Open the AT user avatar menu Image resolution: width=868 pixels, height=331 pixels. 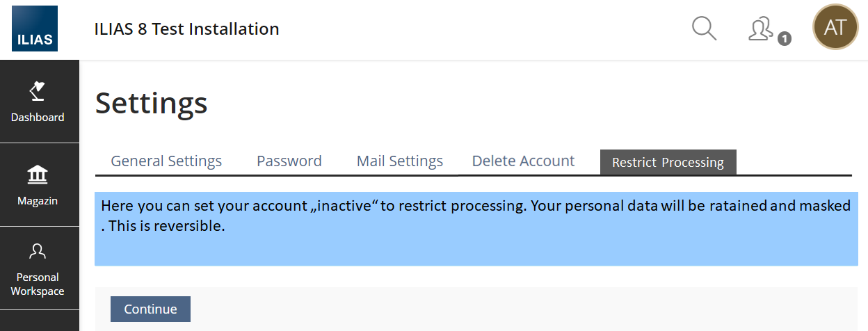click(x=835, y=28)
